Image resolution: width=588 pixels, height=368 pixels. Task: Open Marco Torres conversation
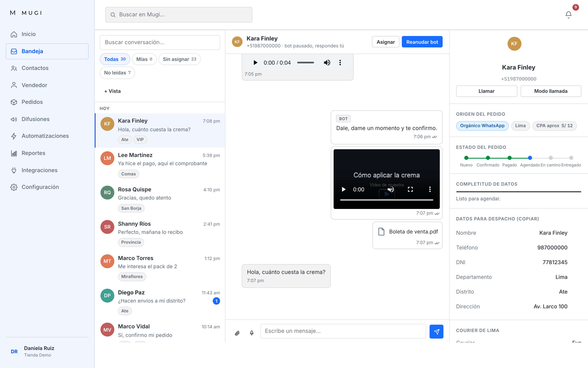pyautogui.click(x=160, y=267)
